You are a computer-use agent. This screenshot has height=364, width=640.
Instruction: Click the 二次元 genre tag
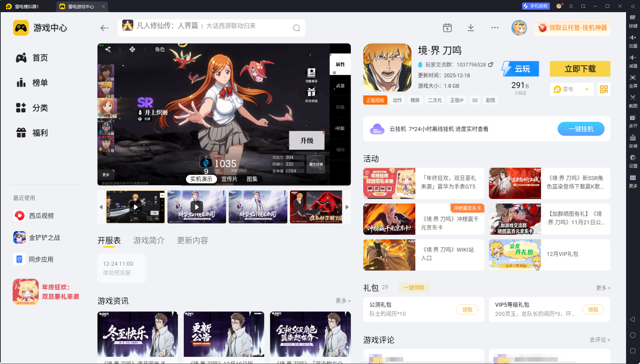coord(435,100)
